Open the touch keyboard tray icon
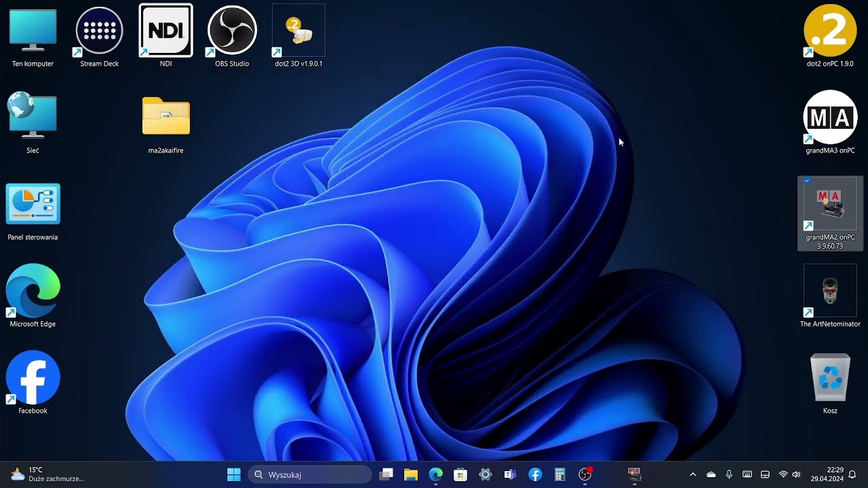The height and width of the screenshot is (488, 868). pos(747,474)
